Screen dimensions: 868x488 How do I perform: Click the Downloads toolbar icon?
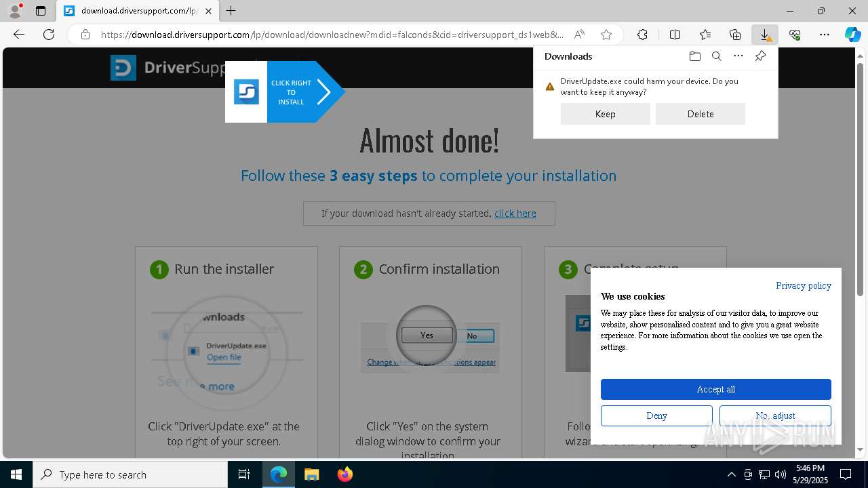[x=765, y=35]
